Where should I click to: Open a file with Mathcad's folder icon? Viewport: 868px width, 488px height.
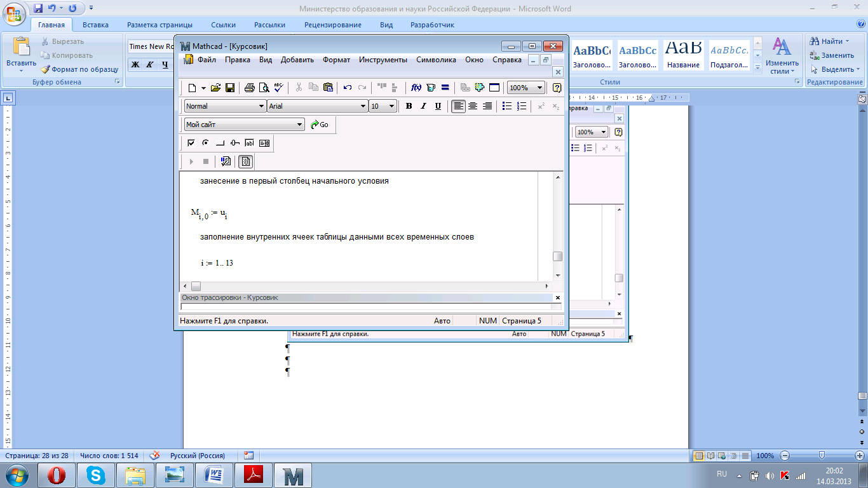(215, 88)
